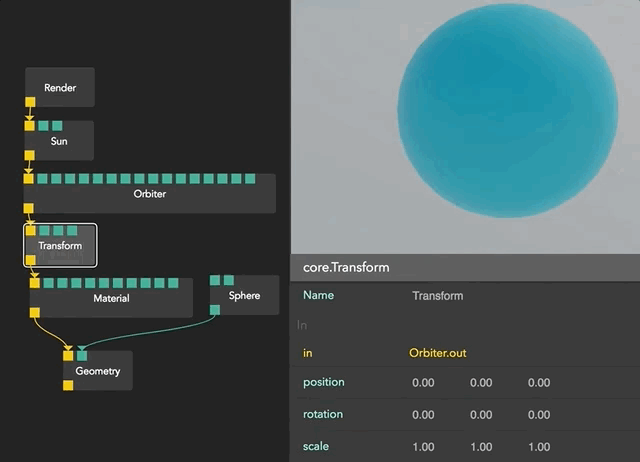Click the Transform node's third teal port
The height and width of the screenshot is (462, 640).
[x=72, y=231]
